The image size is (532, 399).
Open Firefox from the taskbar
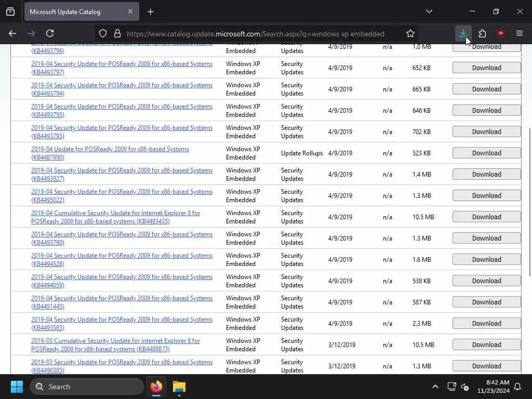click(x=156, y=387)
